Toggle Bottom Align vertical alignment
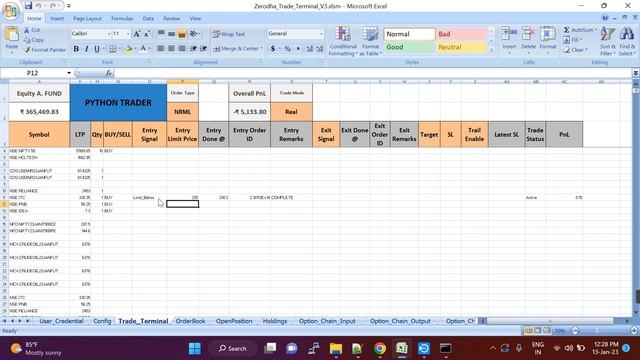 coord(182,34)
